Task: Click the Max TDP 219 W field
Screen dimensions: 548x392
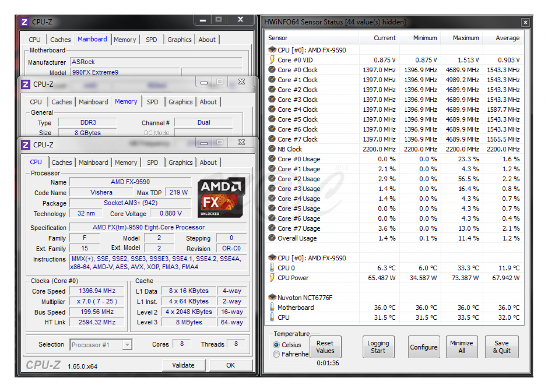Action: coord(179,193)
